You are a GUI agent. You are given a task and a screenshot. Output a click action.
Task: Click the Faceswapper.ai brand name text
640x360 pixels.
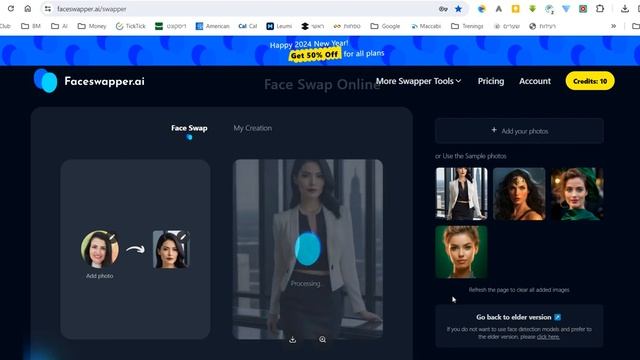[x=104, y=81]
